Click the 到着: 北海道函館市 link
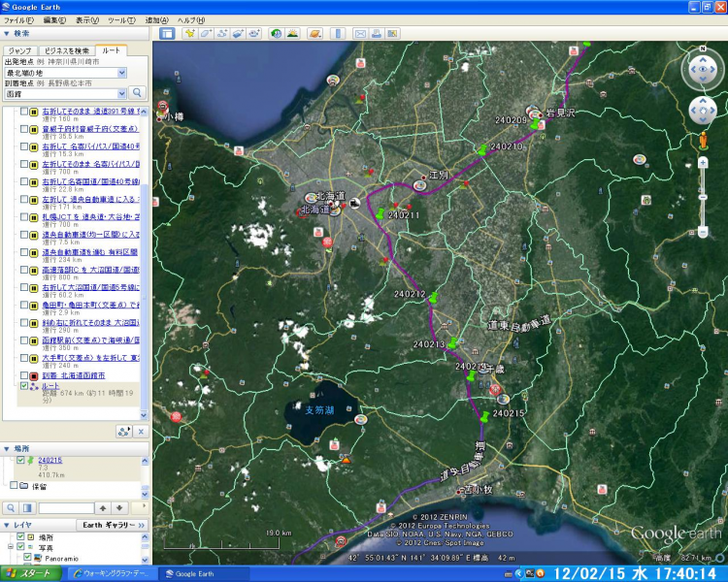The width and height of the screenshot is (728, 582). click(74, 375)
